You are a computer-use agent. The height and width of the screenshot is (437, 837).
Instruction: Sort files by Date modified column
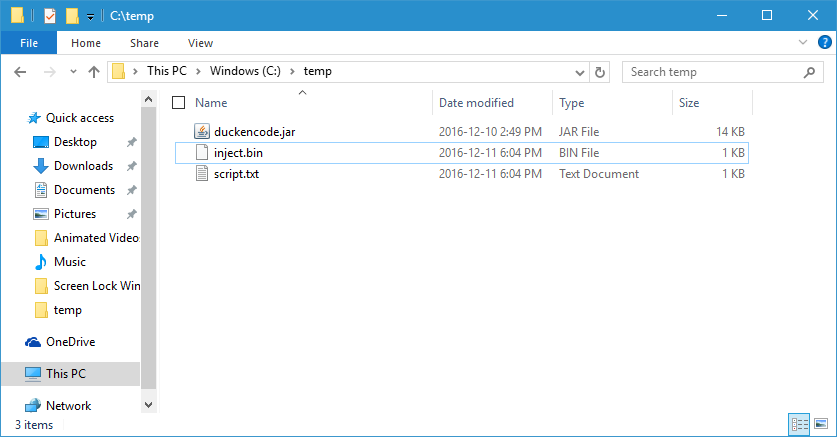476,102
